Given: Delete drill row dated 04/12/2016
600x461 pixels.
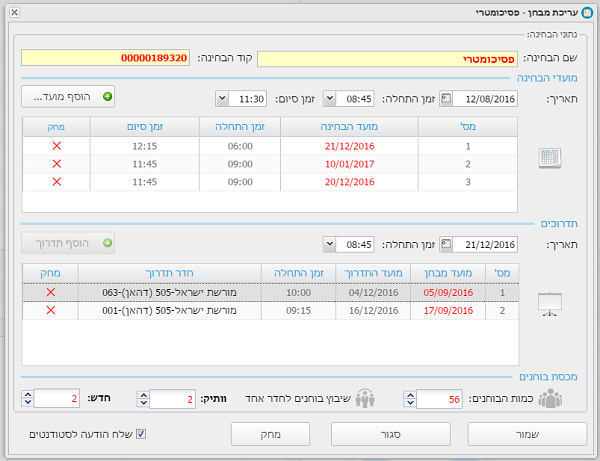Looking at the screenshot, I should pyautogui.click(x=51, y=292).
